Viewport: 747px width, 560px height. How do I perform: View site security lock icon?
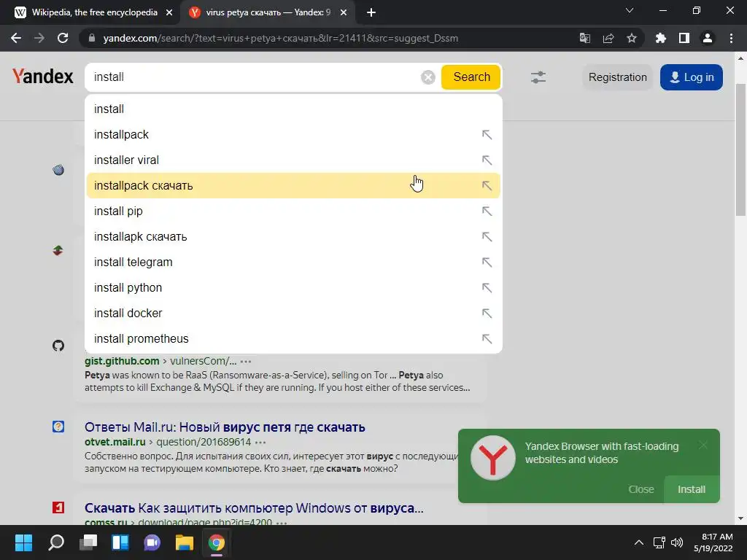coord(92,38)
